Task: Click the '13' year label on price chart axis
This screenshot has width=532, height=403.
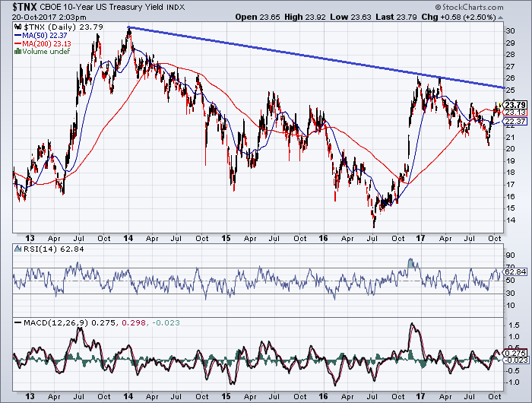Action: 30,238
